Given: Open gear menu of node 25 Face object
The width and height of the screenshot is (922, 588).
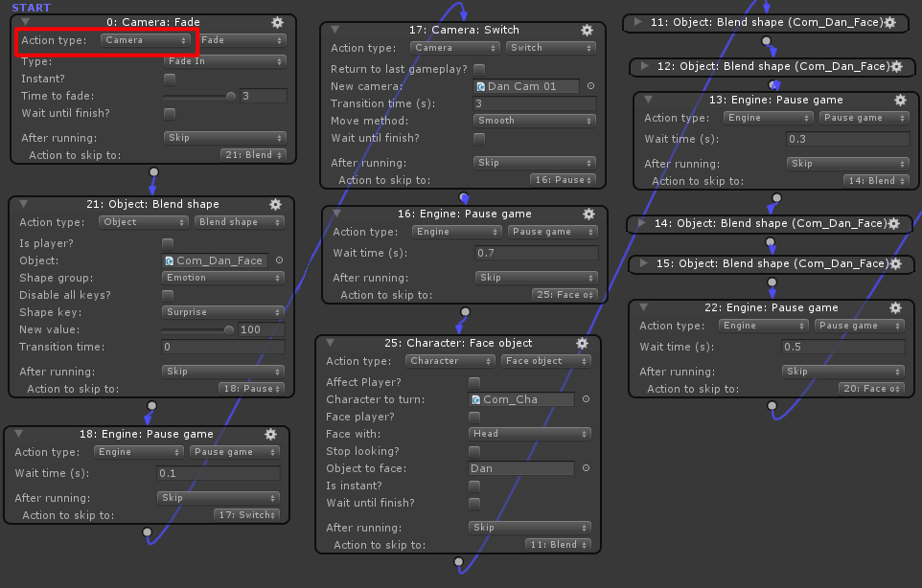Looking at the screenshot, I should tap(582, 343).
